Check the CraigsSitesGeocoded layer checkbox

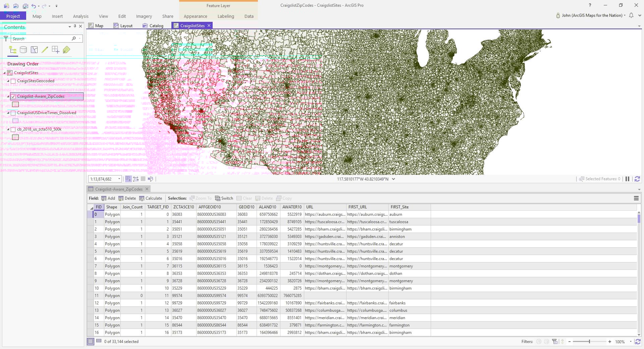tap(13, 81)
